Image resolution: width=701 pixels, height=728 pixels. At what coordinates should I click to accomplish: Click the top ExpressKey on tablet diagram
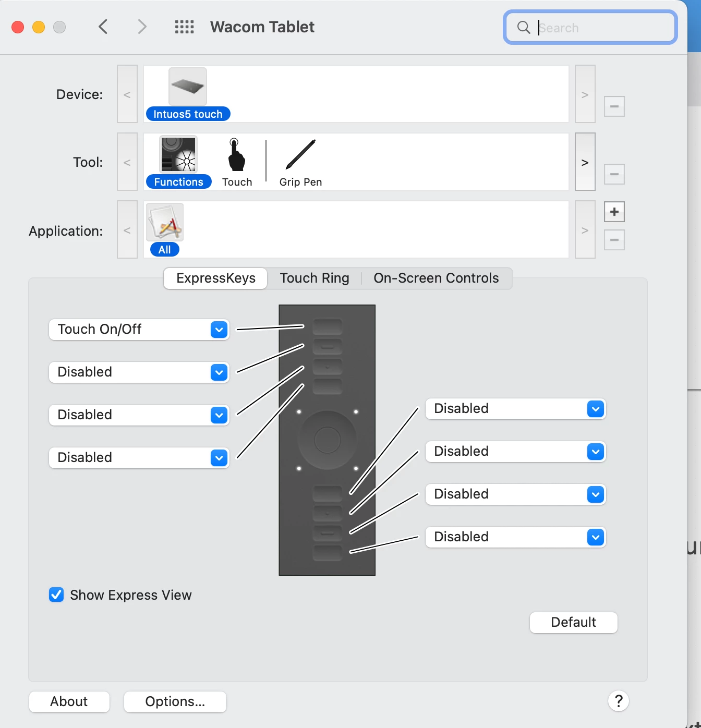click(x=328, y=327)
